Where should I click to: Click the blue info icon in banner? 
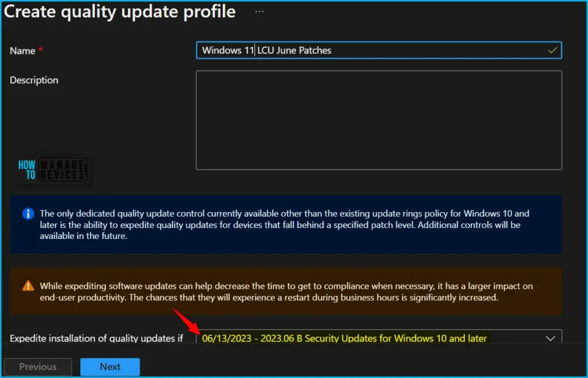[28, 214]
